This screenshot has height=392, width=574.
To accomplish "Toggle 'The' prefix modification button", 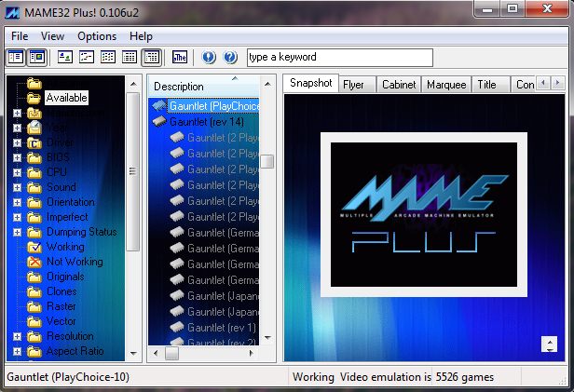I will click(179, 57).
